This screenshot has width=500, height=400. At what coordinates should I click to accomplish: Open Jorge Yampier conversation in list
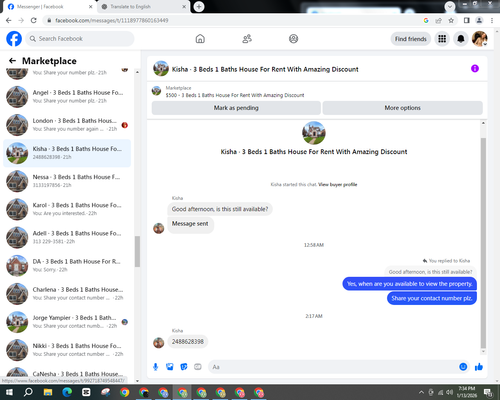[67, 322]
